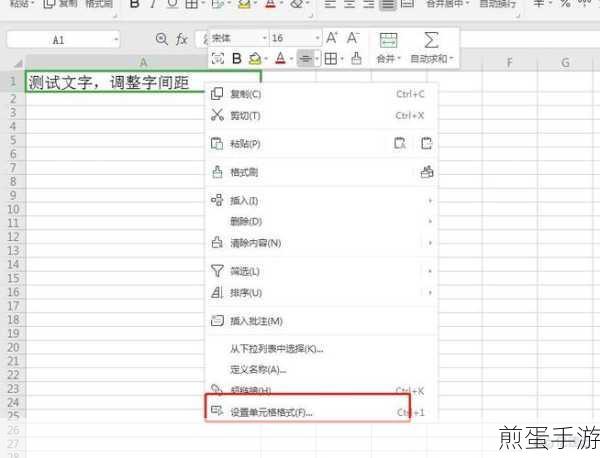Click the increase font size A+ icon
The width and height of the screenshot is (600, 458).
tap(331, 38)
